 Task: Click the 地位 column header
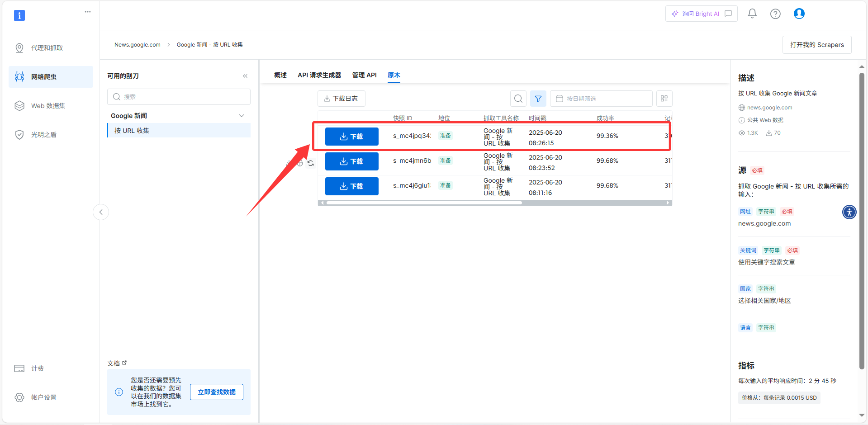coord(444,118)
